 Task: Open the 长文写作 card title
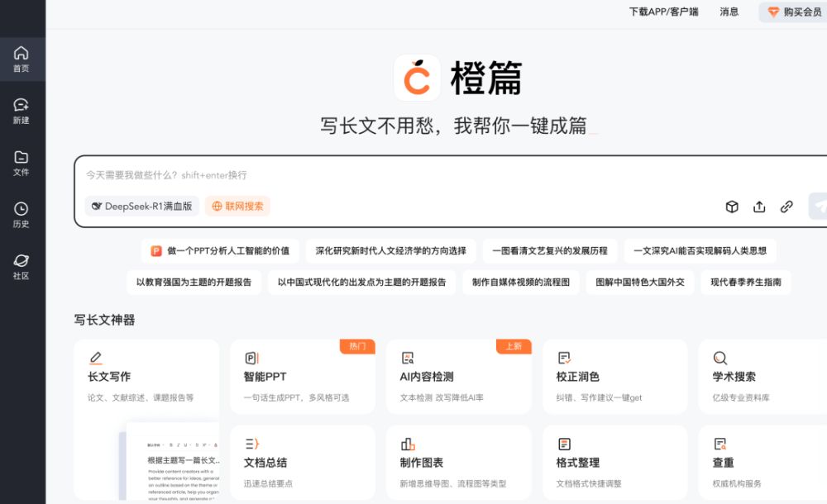click(x=109, y=377)
